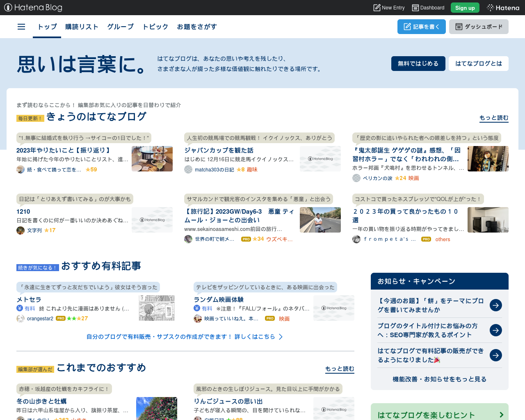Select the グループ tab
Image resolution: width=525 pixels, height=420 pixels.
pyautogui.click(x=121, y=27)
